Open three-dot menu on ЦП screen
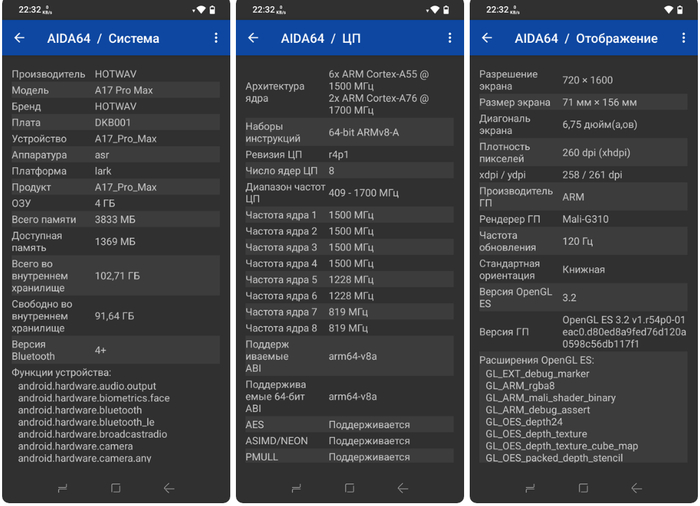The height and width of the screenshot is (506, 700). click(450, 38)
